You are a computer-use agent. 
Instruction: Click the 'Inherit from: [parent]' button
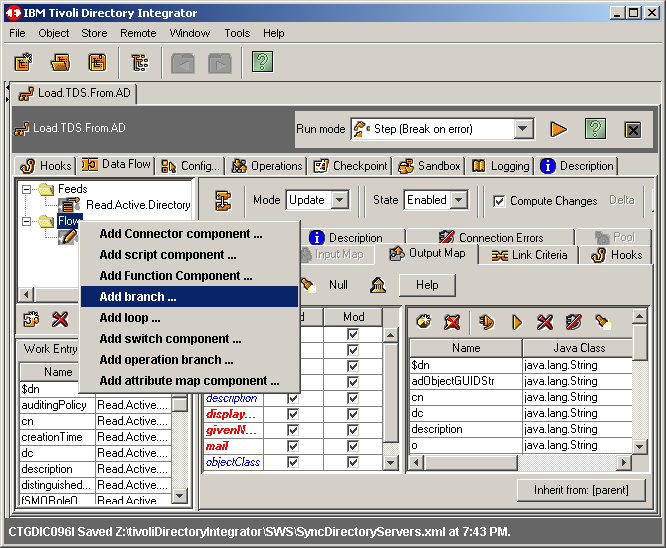(581, 490)
